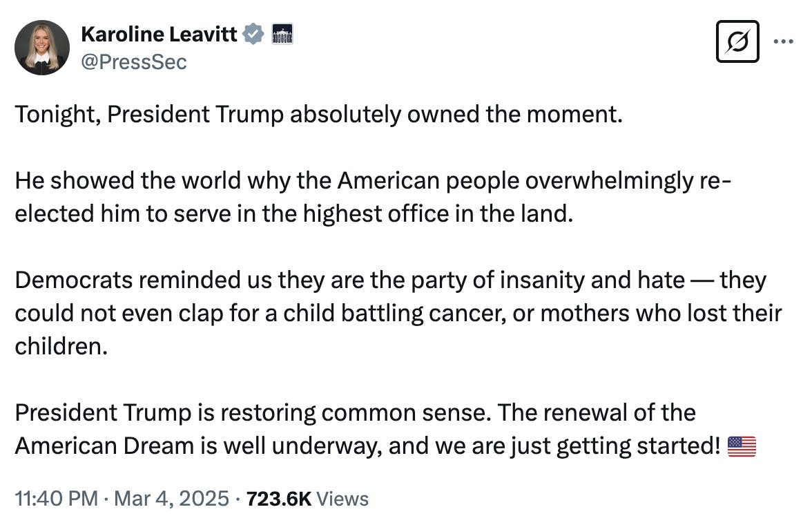Screen dimensions: 812x525
Task: Open Grok analysis for this post
Action: click(737, 41)
